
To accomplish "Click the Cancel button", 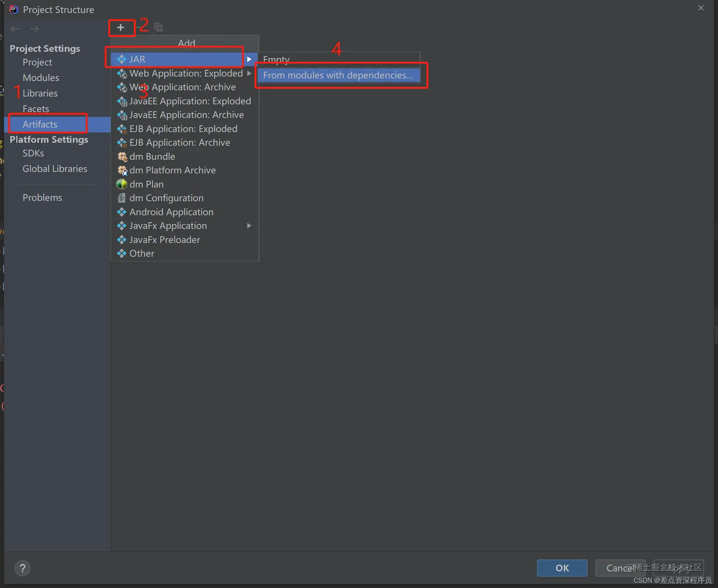I will 620,568.
